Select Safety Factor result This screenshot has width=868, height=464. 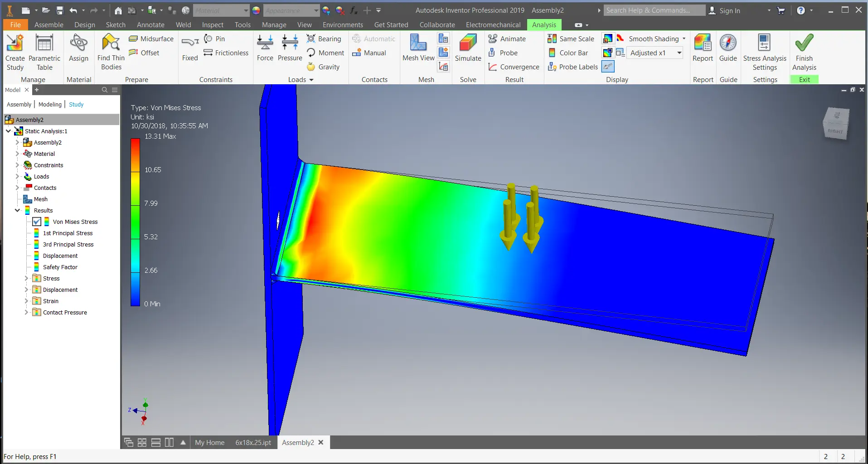click(60, 267)
